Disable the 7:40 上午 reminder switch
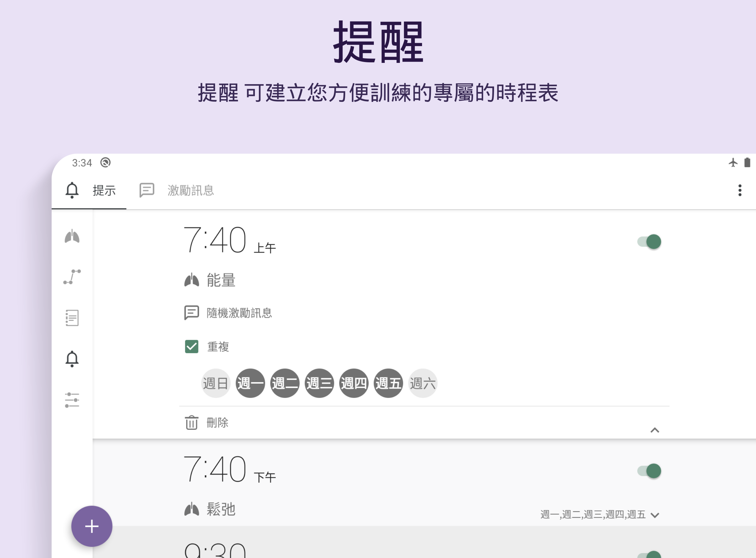This screenshot has width=756, height=558. [649, 242]
